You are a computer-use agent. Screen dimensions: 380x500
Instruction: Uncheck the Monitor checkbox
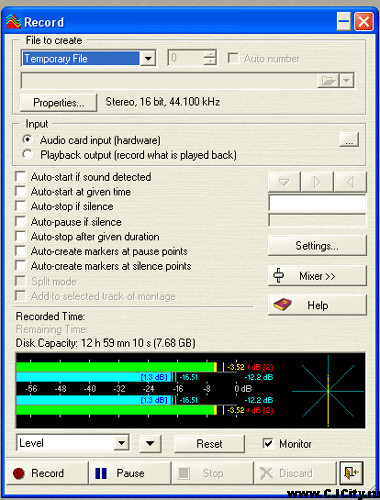point(268,444)
